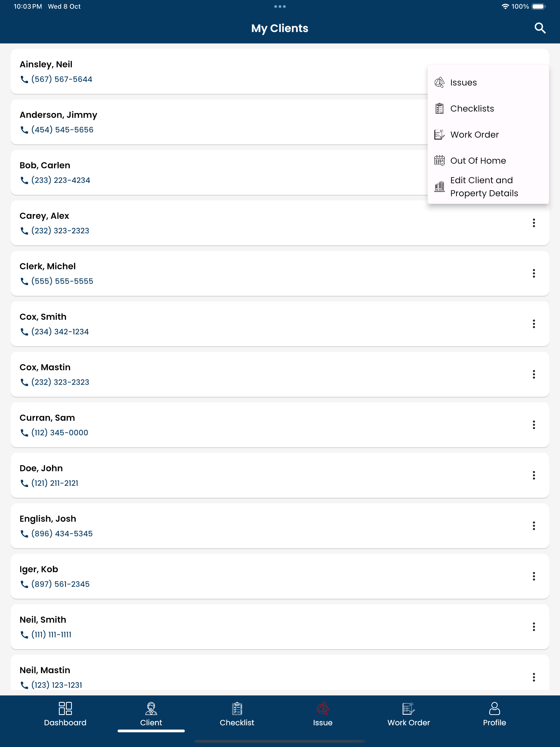
Task: Open Work Order in the bottom bar
Action: pyautogui.click(x=408, y=714)
